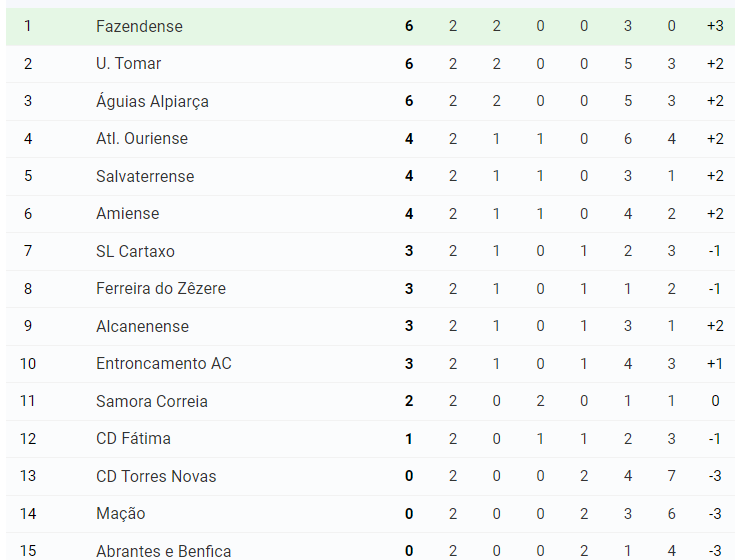Click Fazendense's 6 points value

(409, 26)
